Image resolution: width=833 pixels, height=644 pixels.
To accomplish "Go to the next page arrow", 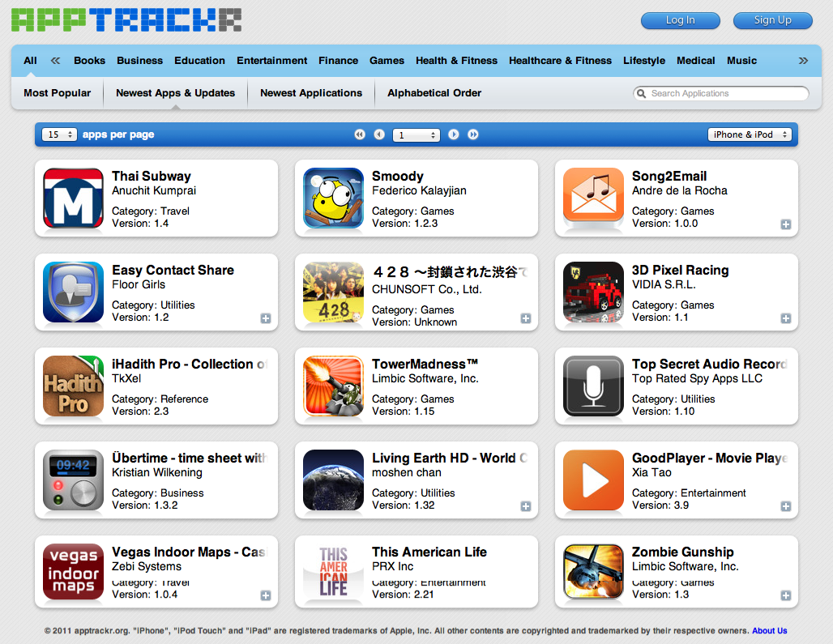I will point(453,134).
